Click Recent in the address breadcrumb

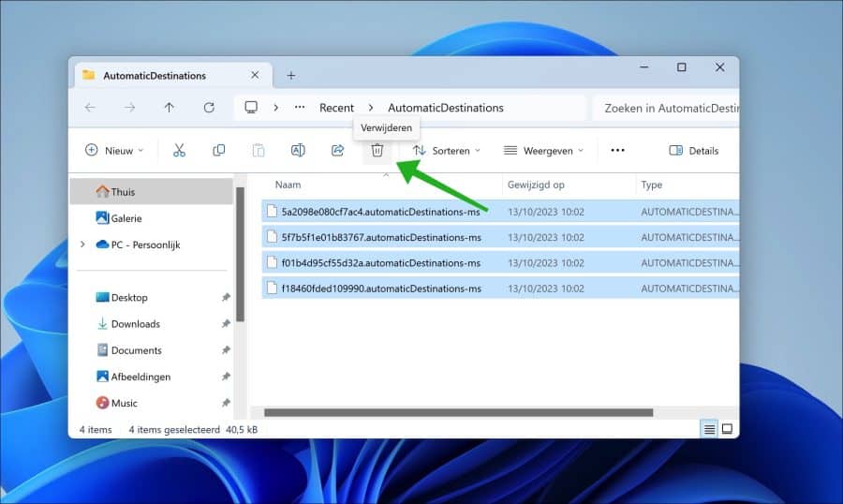pyautogui.click(x=336, y=108)
